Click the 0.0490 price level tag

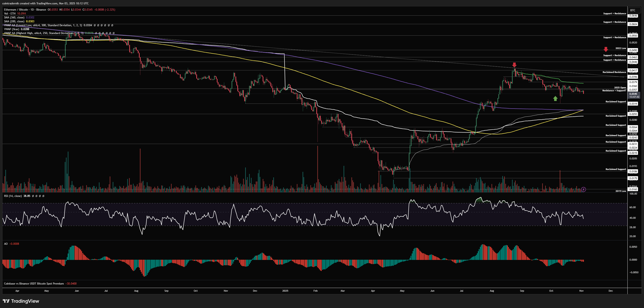click(x=633, y=50)
